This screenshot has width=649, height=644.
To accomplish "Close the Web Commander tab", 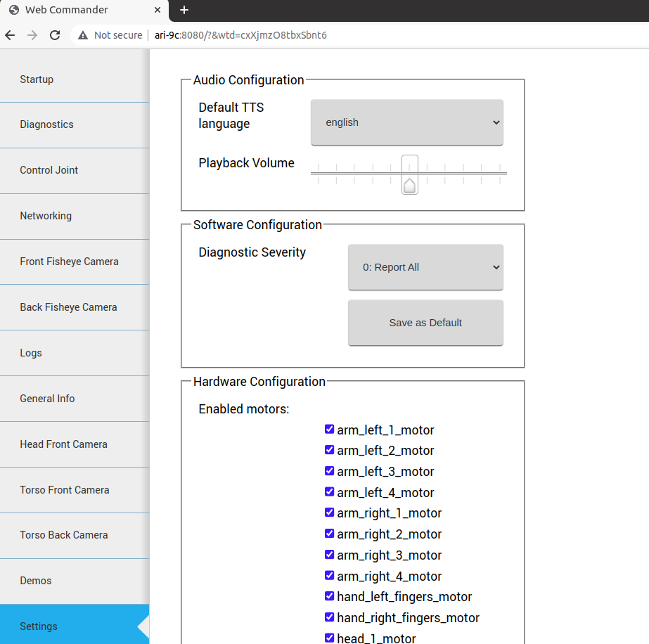I will click(157, 10).
